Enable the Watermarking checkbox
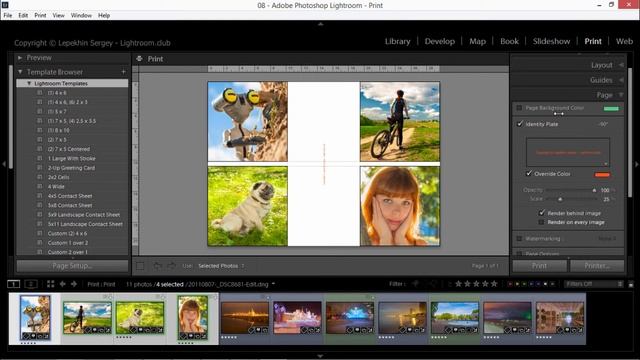The image size is (640, 360). click(x=519, y=238)
